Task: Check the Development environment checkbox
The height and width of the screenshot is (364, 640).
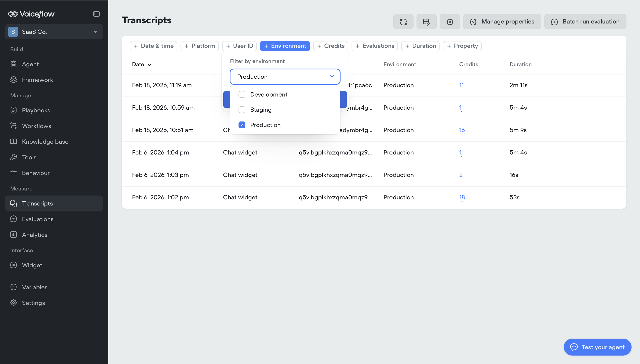Action: click(x=242, y=95)
